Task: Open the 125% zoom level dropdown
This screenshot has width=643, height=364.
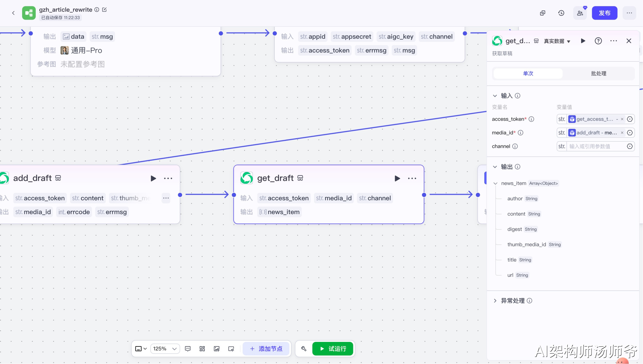Action: tap(165, 349)
